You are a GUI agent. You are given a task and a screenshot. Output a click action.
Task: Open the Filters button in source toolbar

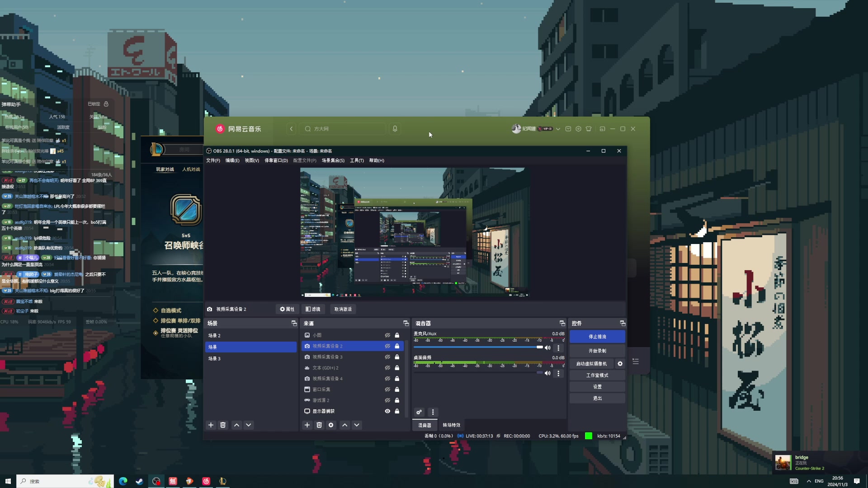click(313, 309)
